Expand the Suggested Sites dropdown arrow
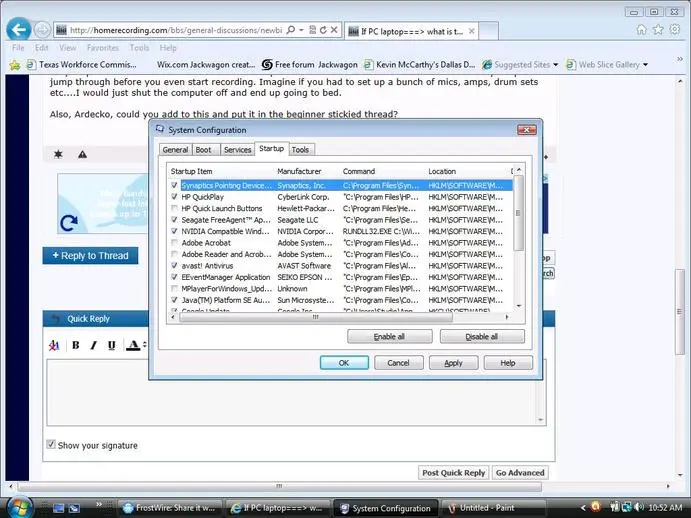This screenshot has width=691, height=518. [556, 65]
